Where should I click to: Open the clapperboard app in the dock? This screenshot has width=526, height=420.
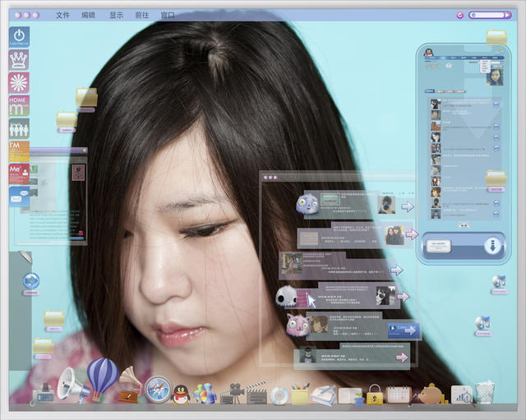pos(256,393)
